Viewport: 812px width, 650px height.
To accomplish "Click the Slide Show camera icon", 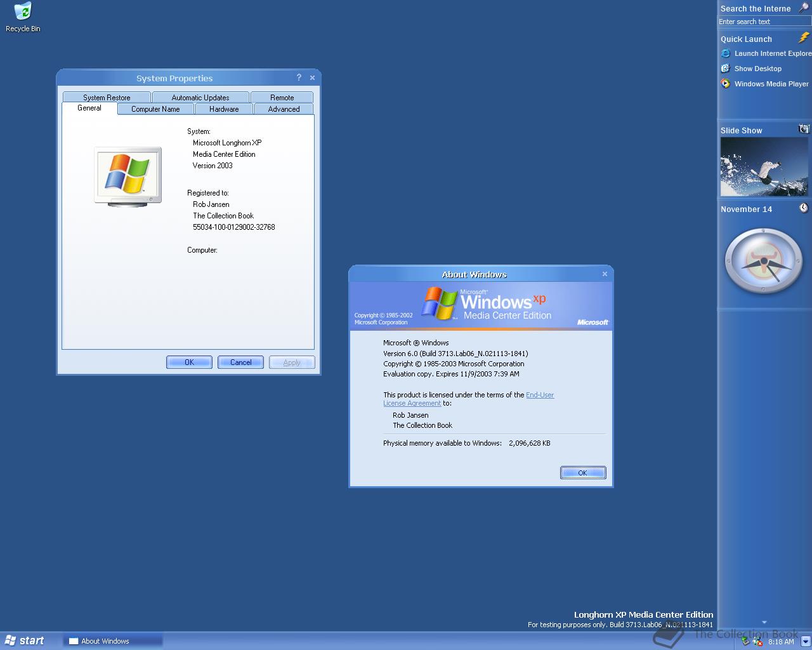I will [x=804, y=129].
